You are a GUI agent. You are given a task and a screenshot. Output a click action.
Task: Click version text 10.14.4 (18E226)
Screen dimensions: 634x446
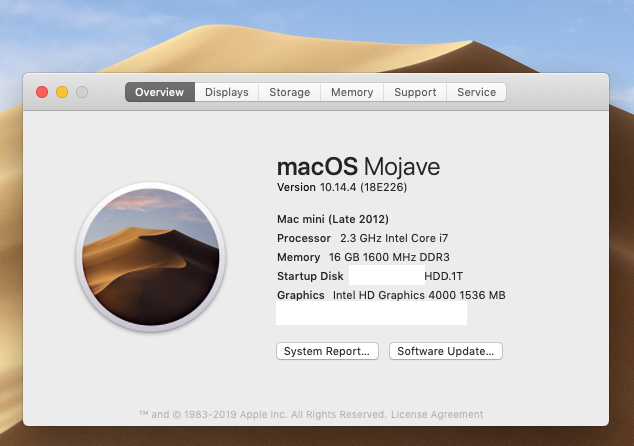coord(363,187)
